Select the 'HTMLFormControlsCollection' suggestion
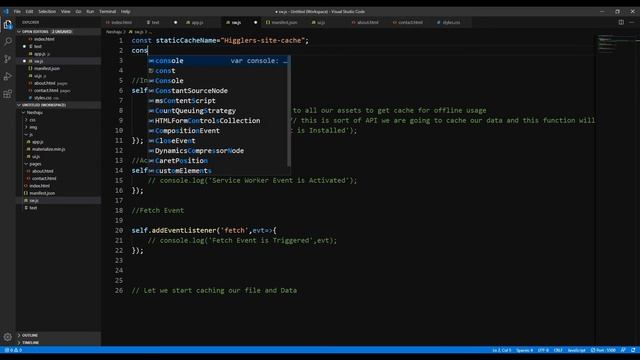The image size is (640, 360). point(219,121)
